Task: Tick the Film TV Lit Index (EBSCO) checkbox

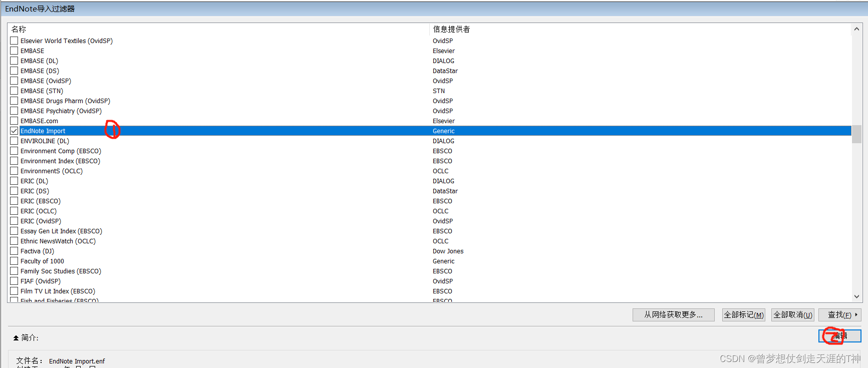Action: [x=14, y=291]
